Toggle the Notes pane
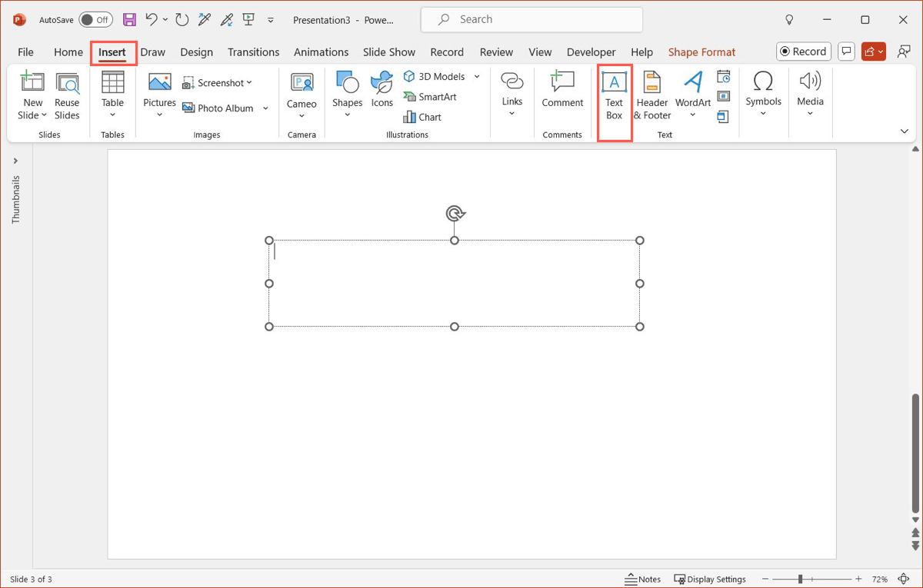 (643, 579)
